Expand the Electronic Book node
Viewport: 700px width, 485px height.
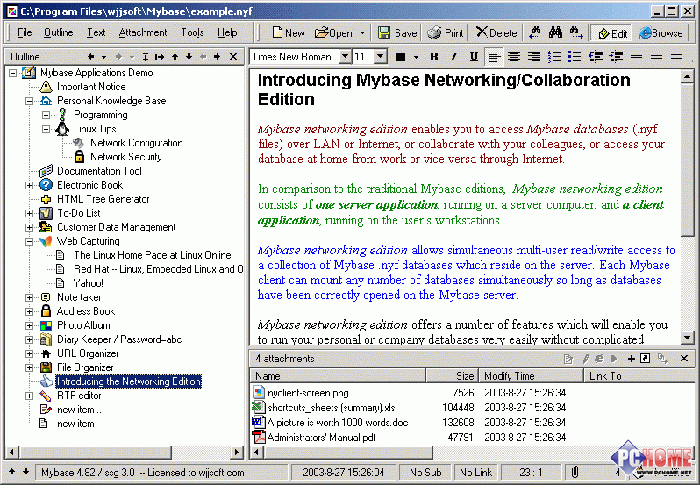pyautogui.click(x=29, y=185)
